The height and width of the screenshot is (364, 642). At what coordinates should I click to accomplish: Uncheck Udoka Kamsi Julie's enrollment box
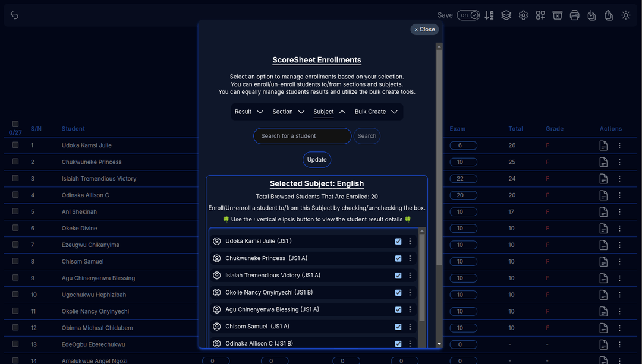click(398, 241)
